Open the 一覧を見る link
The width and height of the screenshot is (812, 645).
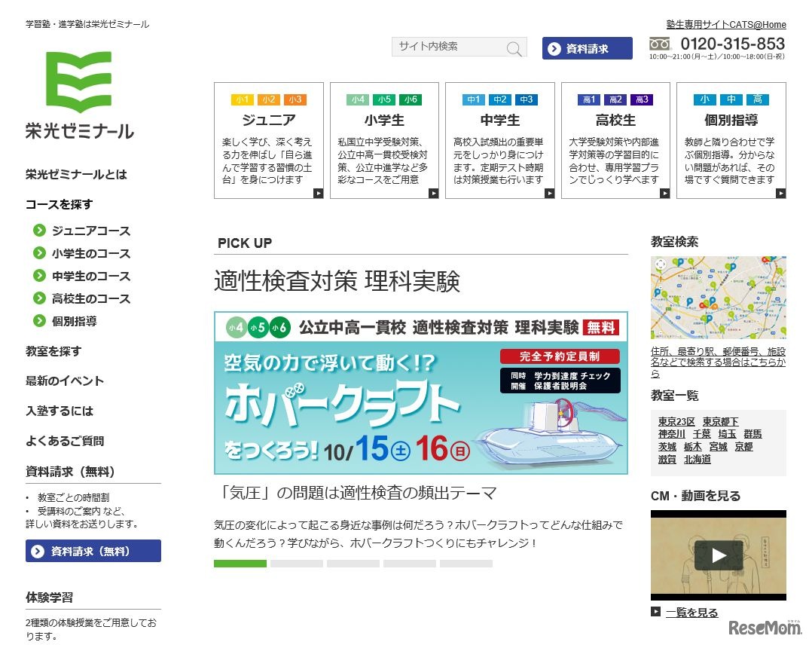tap(691, 613)
